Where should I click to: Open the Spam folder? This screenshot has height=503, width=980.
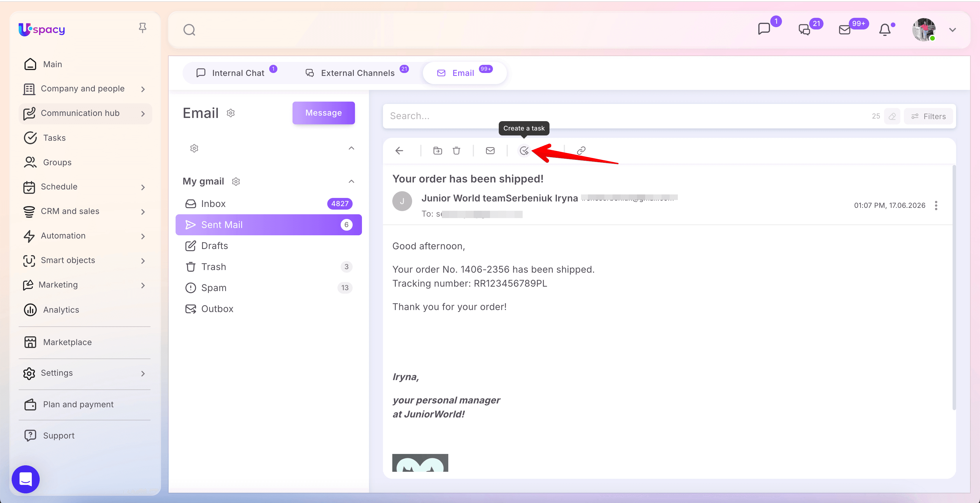tap(269, 288)
